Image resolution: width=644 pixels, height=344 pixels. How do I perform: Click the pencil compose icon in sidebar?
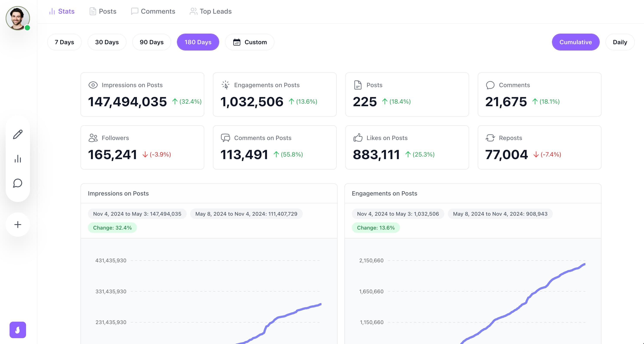[18, 134]
